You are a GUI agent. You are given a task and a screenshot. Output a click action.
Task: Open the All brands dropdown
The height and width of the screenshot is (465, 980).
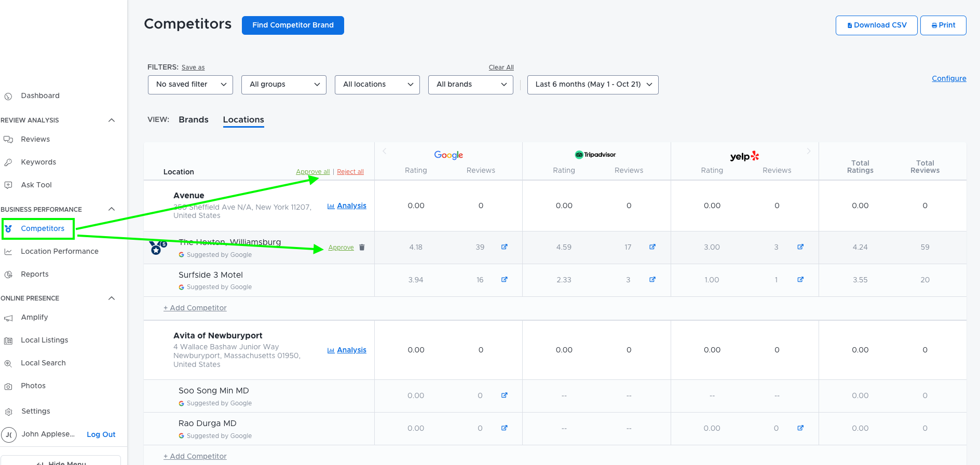pos(471,85)
